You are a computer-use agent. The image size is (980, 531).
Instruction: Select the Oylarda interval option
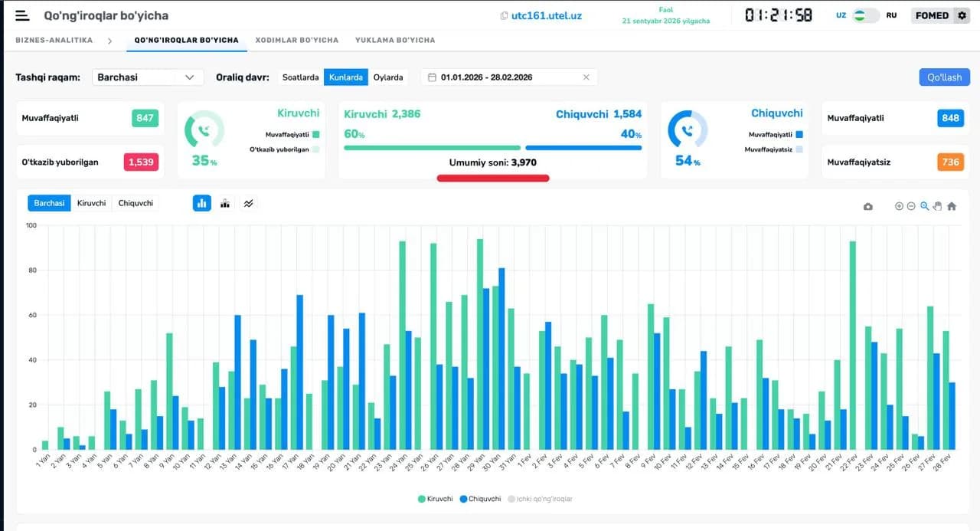[388, 77]
